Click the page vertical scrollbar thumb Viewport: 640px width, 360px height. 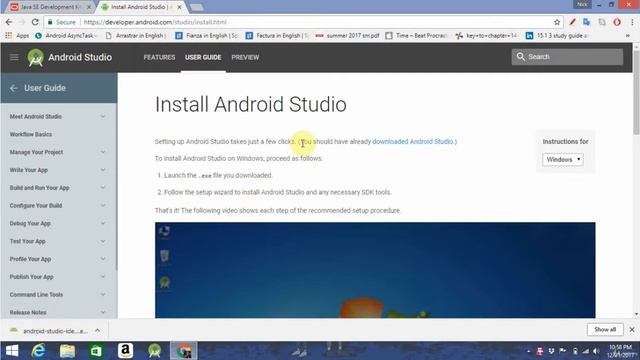636,92
